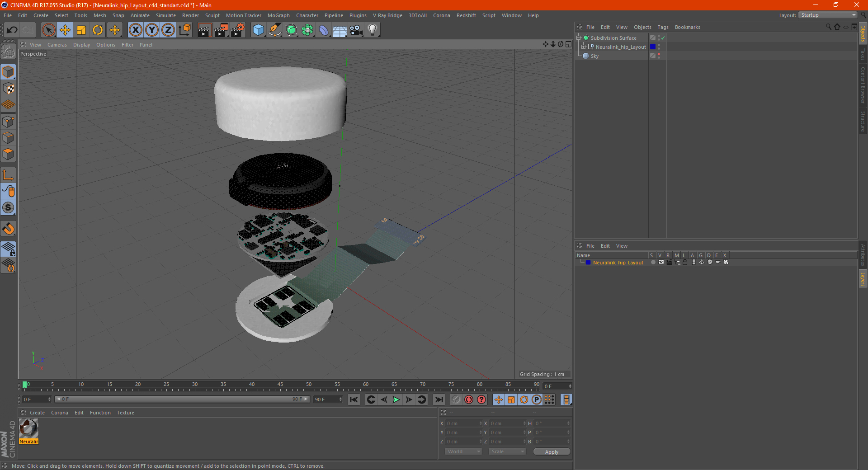
Task: Toggle Sky visibility dots
Action: coord(659,56)
